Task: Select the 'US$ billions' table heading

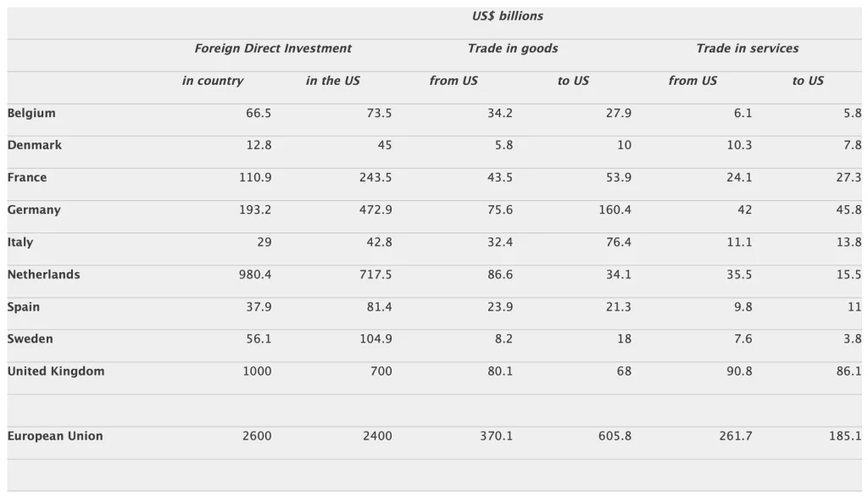Action: tap(508, 16)
